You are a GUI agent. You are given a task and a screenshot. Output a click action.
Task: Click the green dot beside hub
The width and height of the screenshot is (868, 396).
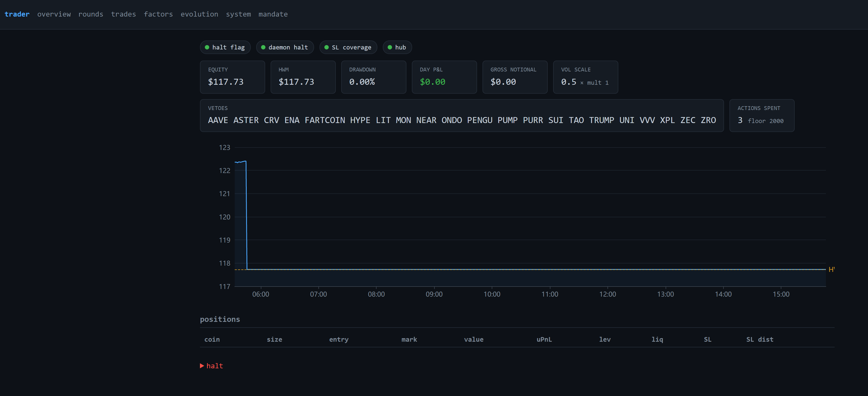pyautogui.click(x=390, y=47)
